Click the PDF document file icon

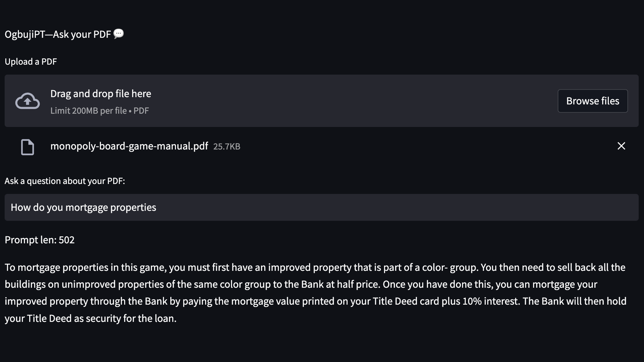click(x=28, y=147)
